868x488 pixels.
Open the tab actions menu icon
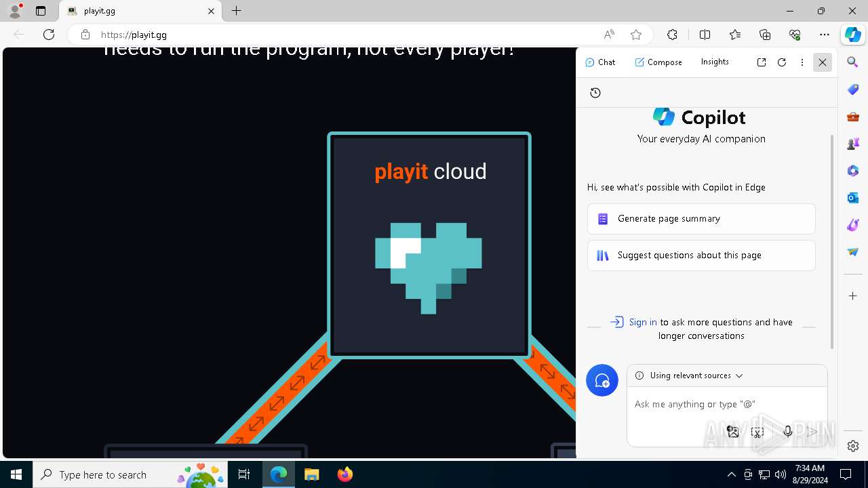[x=41, y=11]
